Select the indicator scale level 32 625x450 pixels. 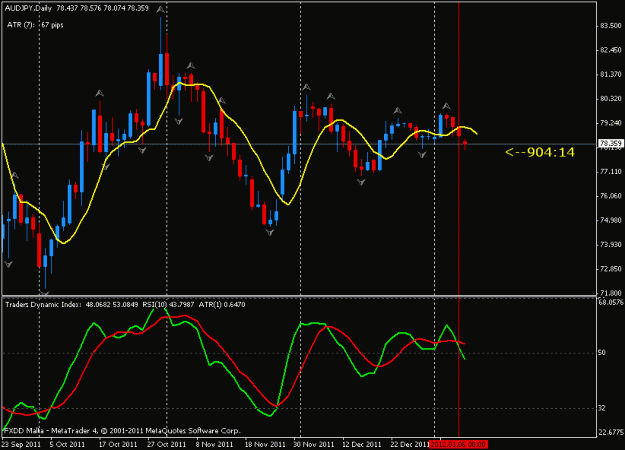[x=602, y=408]
